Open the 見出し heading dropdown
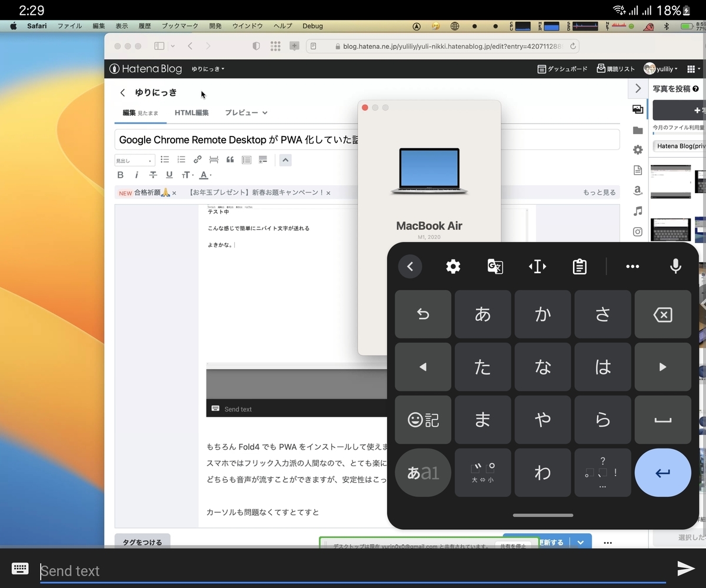The image size is (706, 588). click(134, 160)
